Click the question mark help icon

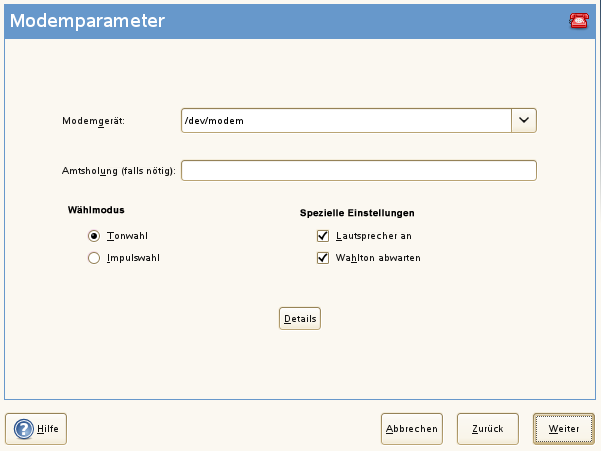[x=24, y=429]
